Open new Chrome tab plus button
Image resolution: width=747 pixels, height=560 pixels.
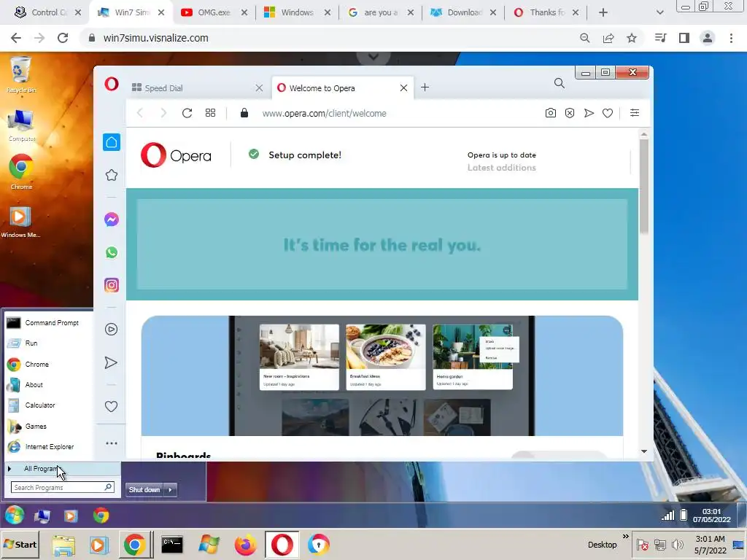(603, 12)
